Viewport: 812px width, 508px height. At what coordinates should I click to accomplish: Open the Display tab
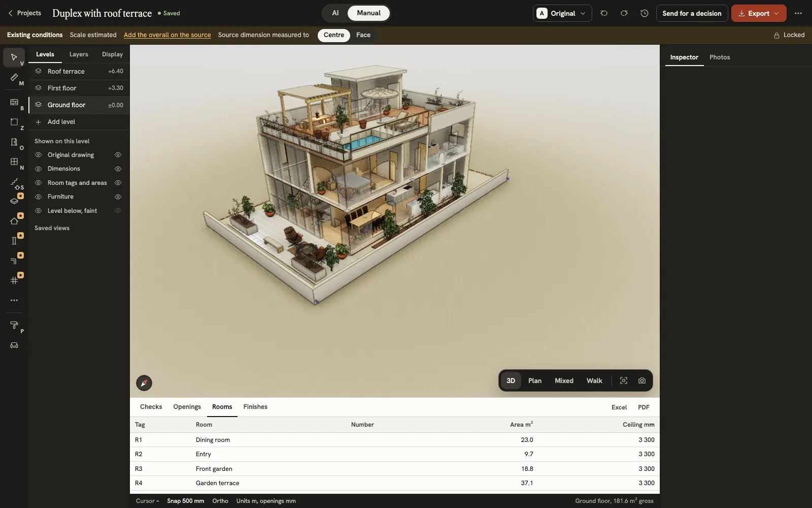pos(112,54)
